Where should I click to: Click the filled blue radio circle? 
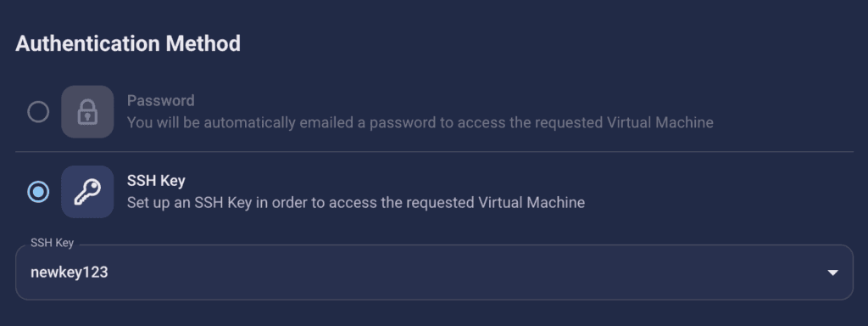pos(38,192)
